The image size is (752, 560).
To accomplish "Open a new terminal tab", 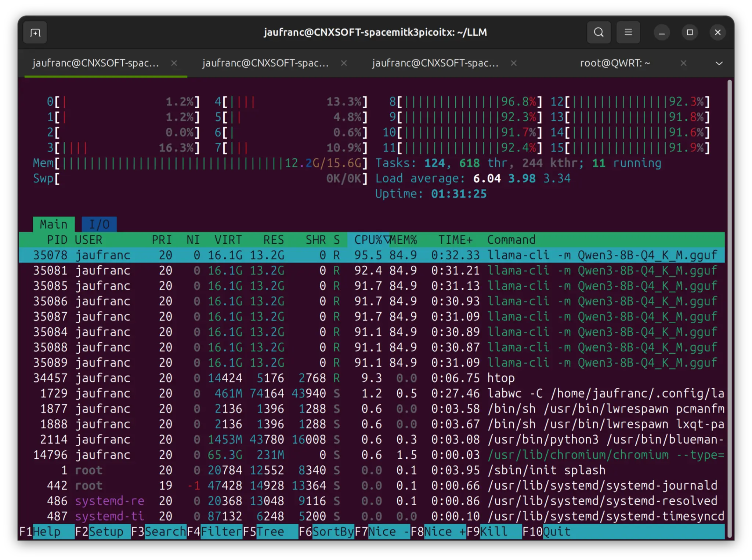I will click(35, 33).
